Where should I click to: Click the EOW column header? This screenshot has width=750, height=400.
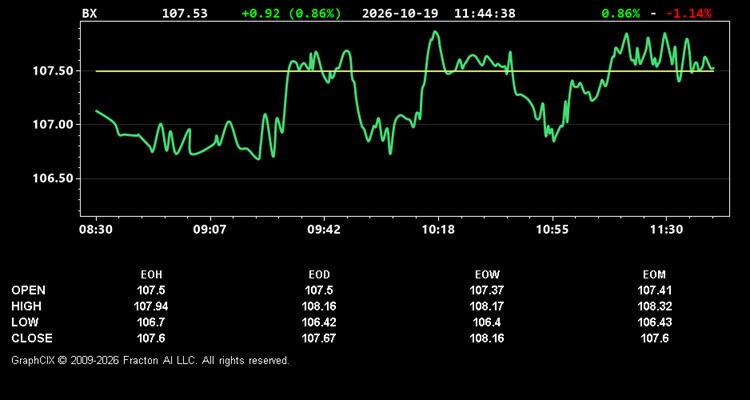tap(487, 275)
